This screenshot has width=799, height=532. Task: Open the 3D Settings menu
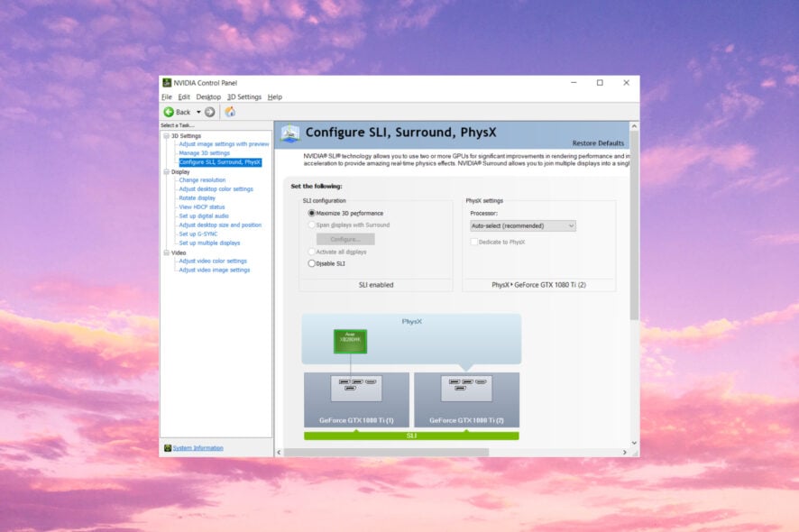pyautogui.click(x=244, y=96)
